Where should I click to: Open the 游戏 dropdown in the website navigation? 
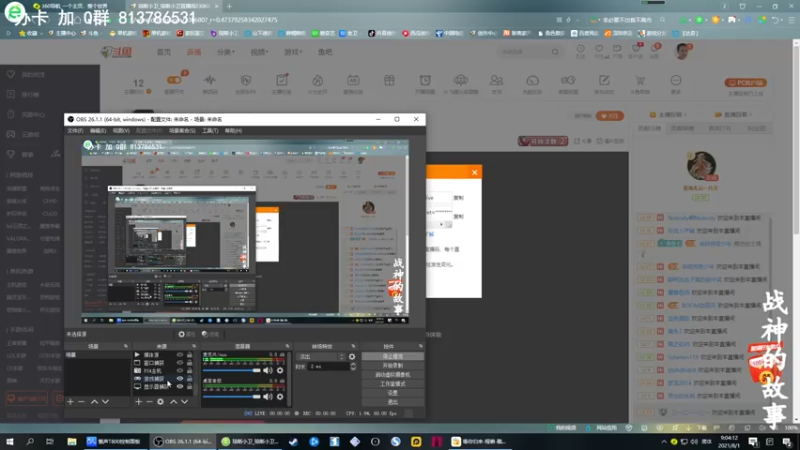pos(293,52)
